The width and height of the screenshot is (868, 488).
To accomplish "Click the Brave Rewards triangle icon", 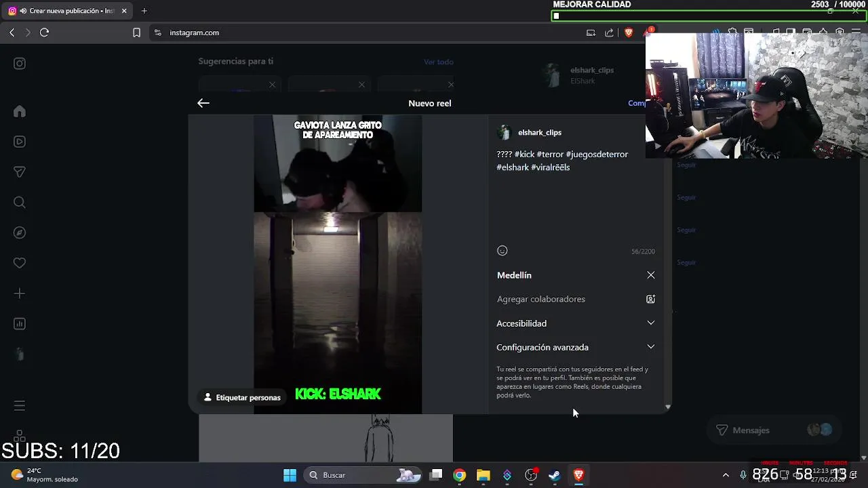I will [648, 33].
